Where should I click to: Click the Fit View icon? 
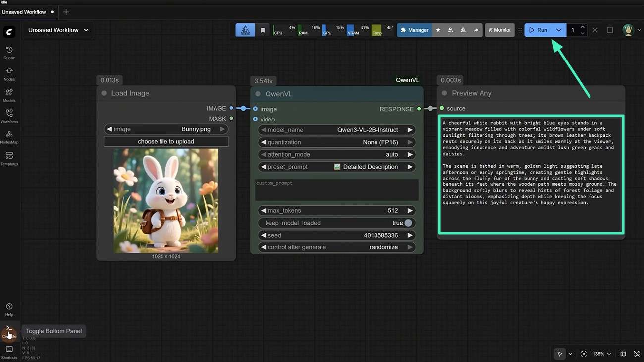[x=584, y=354]
